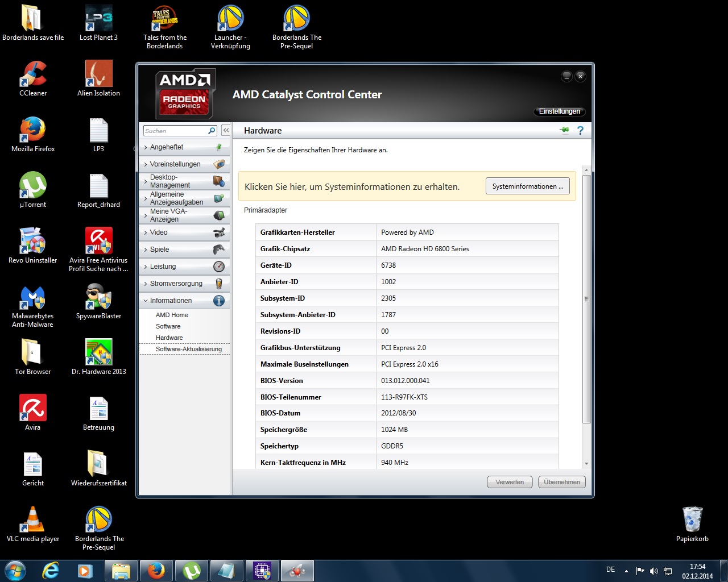This screenshot has height=582, width=728.
Task: Click the BIOS-Version value 013.012.000.041
Action: tap(406, 381)
